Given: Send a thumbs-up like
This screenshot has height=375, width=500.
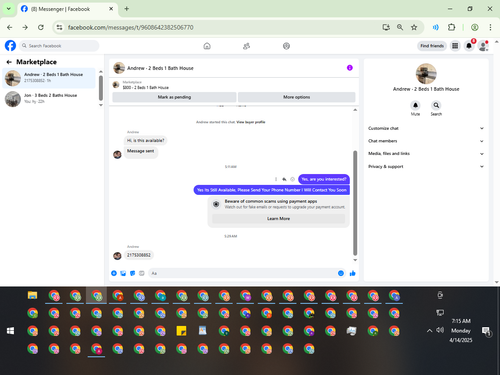Looking at the screenshot, I should point(353,273).
